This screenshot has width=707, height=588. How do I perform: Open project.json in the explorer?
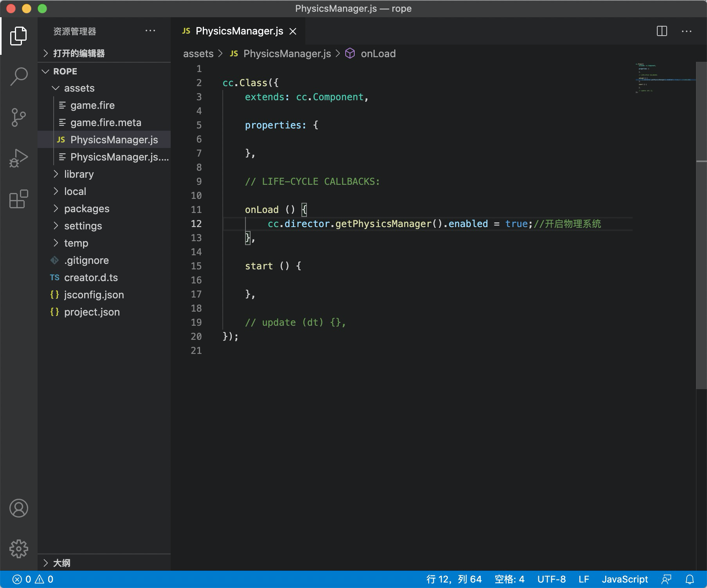tap(104, 312)
